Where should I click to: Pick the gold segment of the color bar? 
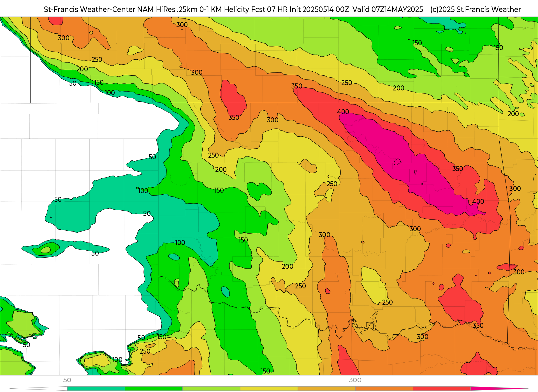click(326, 388)
